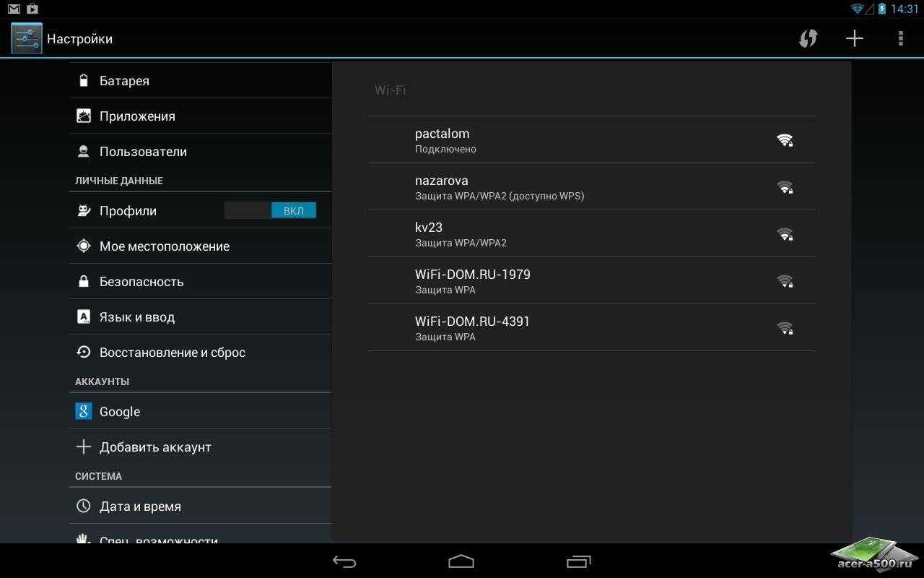924x578 pixels.
Task: Open Мое местоположение settings
Action: [x=200, y=246]
